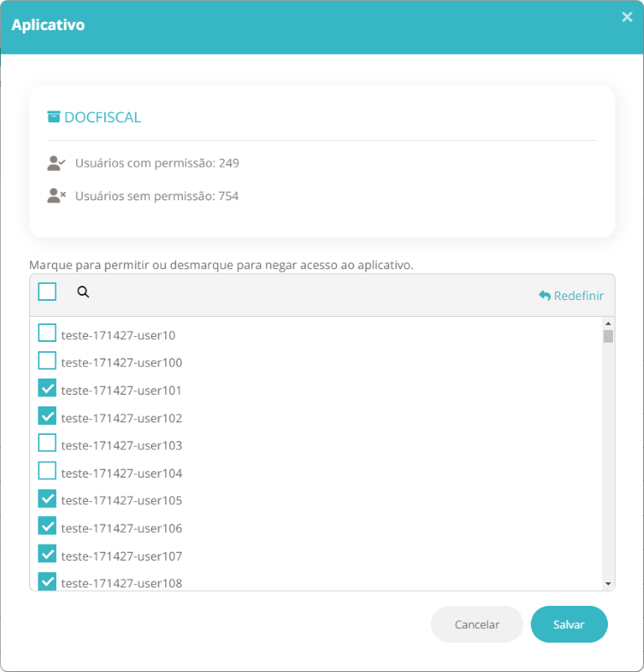Click the search magnifier icon

coord(83,292)
